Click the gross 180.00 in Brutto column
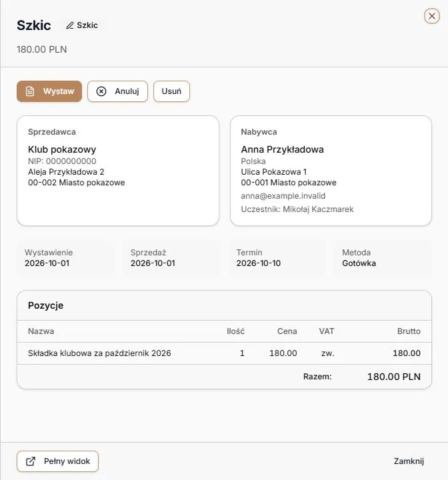The width and height of the screenshot is (448, 480). [407, 353]
